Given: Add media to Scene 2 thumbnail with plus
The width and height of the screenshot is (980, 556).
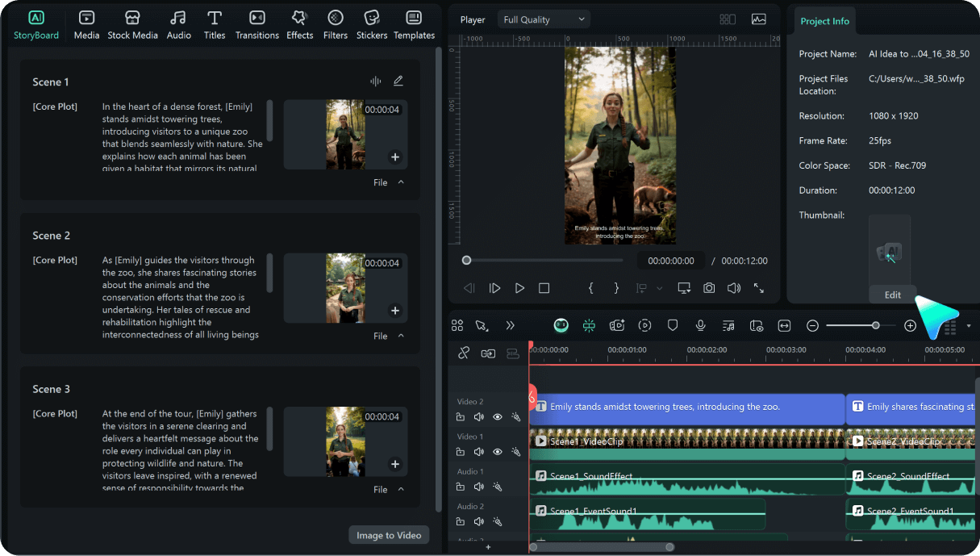Looking at the screenshot, I should (x=395, y=311).
